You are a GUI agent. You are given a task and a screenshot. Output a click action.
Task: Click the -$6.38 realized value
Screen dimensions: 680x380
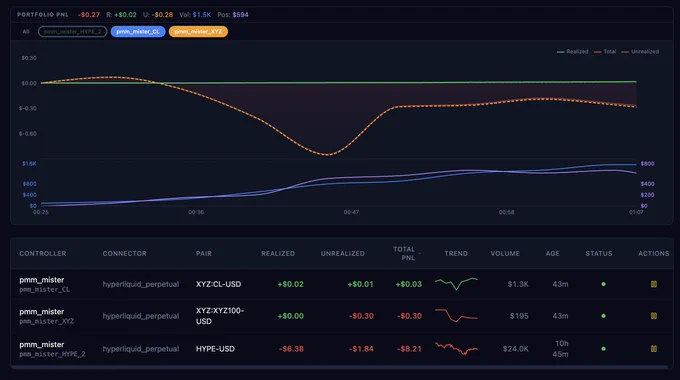coord(291,349)
